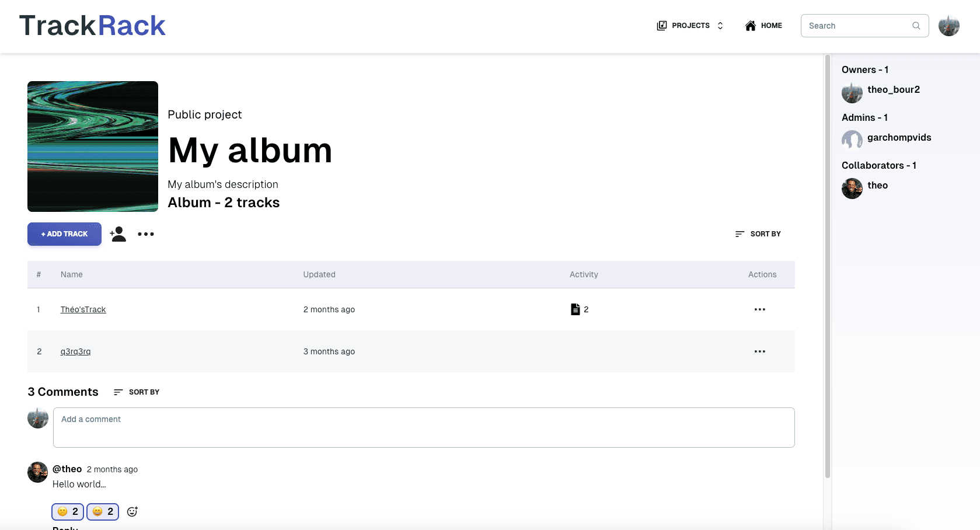980x530 pixels.
Task: Open actions menu for q3rq3rq row
Action: (759, 351)
